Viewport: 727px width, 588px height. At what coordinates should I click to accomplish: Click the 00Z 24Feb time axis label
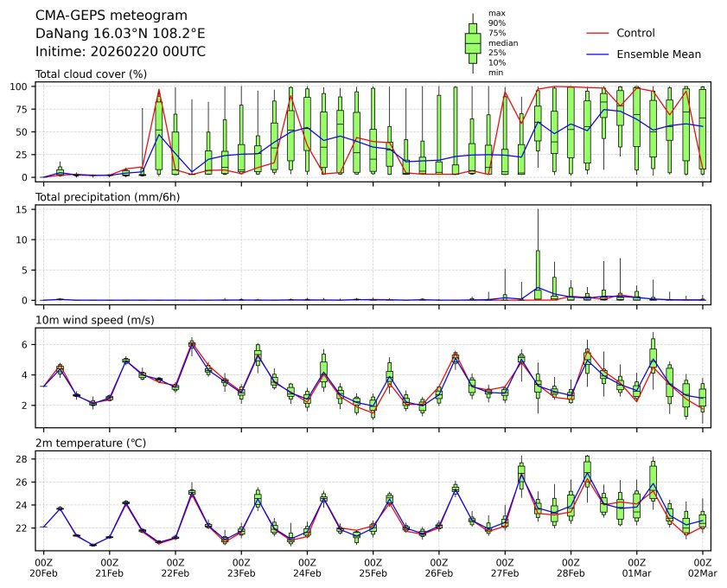307,567
